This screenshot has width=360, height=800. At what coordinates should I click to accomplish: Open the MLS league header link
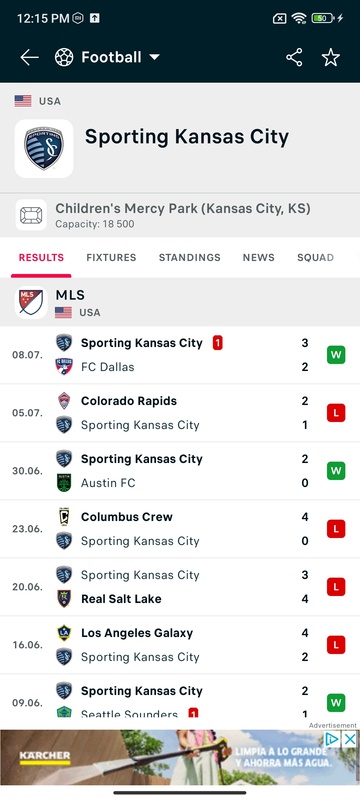coord(180,303)
